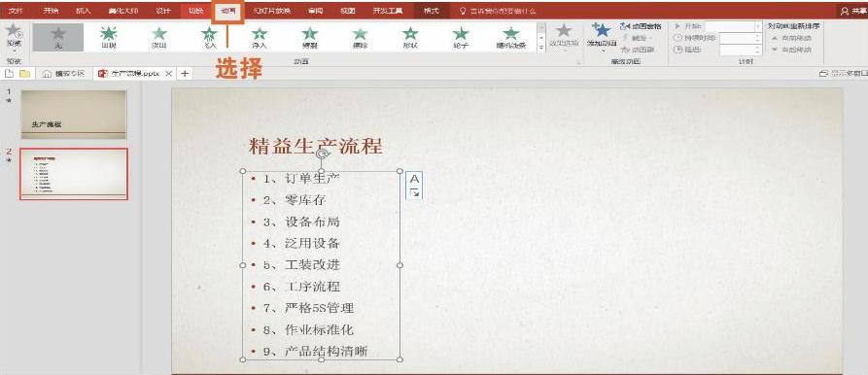The width and height of the screenshot is (868, 375).
Task: Choose the 飞入 (Fly In) animation
Action: coord(209,38)
